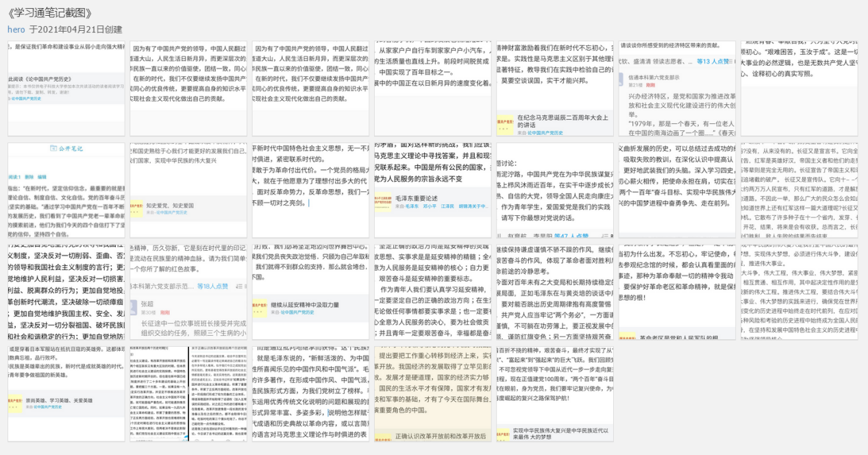Image resolution: width=868 pixels, height=455 pixels.
Task: Open thumbnail about 长征又是宣言书
Action: [x=799, y=190]
